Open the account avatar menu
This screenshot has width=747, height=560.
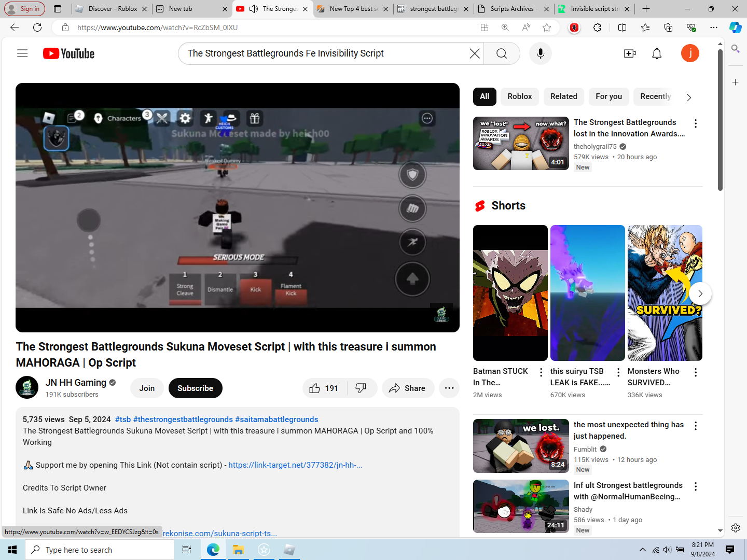[690, 53]
